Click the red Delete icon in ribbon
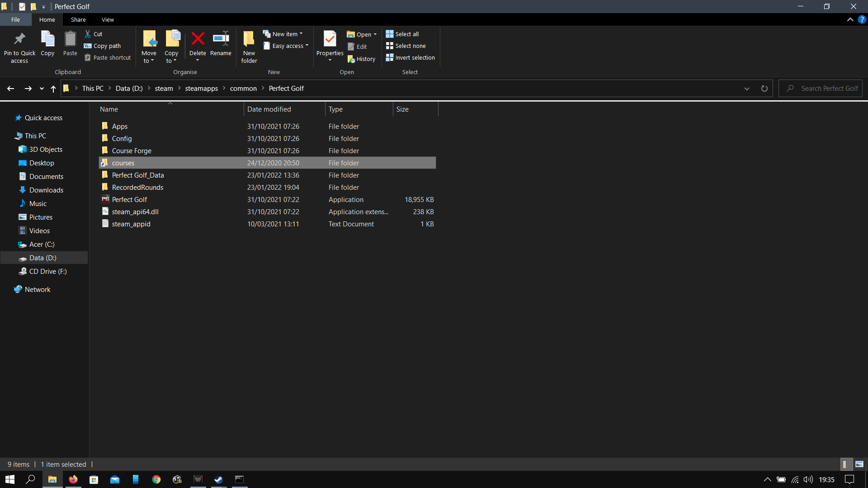 click(x=198, y=39)
